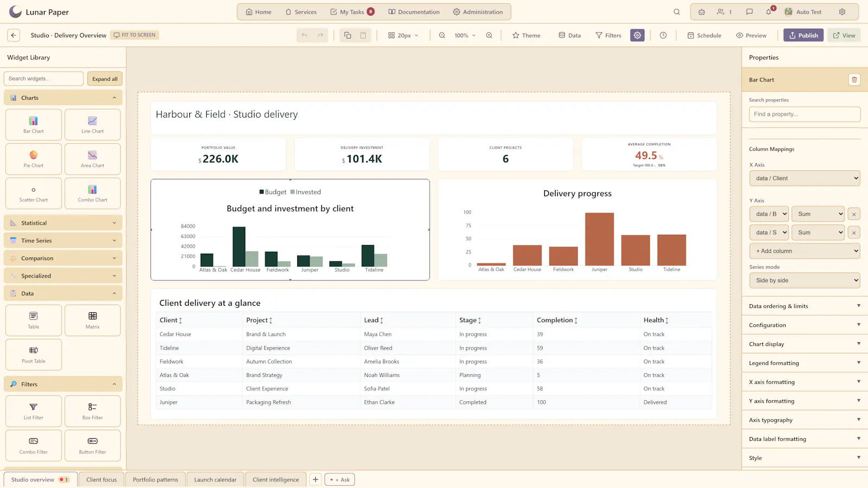Screen dimensions: 868x488
Task: Expand the Legend formatting section
Action: point(805,363)
